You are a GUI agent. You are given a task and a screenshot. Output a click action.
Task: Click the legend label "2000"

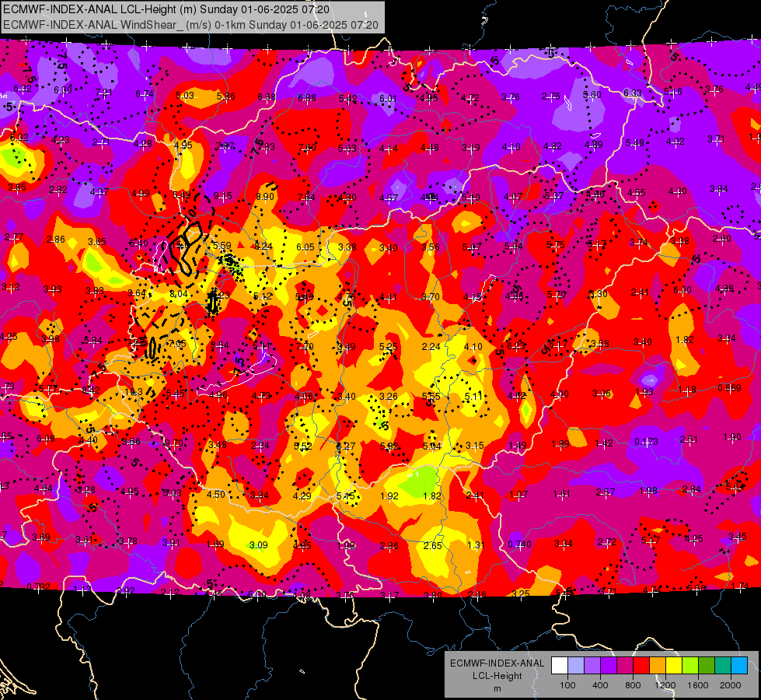tap(731, 685)
